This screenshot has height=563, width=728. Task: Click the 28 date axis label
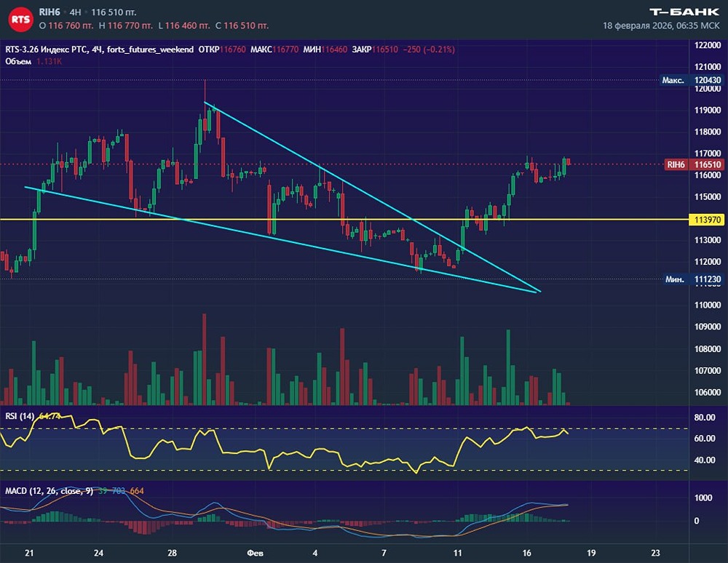pyautogui.click(x=173, y=553)
